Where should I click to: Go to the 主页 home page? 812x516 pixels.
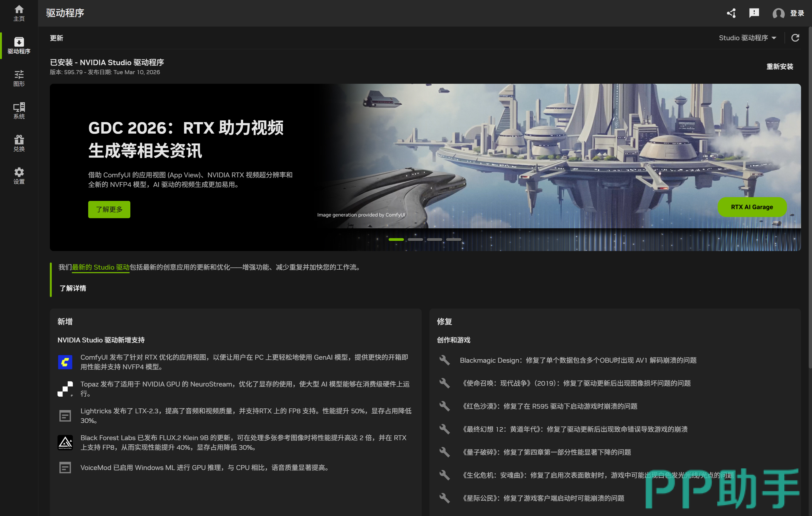tap(19, 13)
